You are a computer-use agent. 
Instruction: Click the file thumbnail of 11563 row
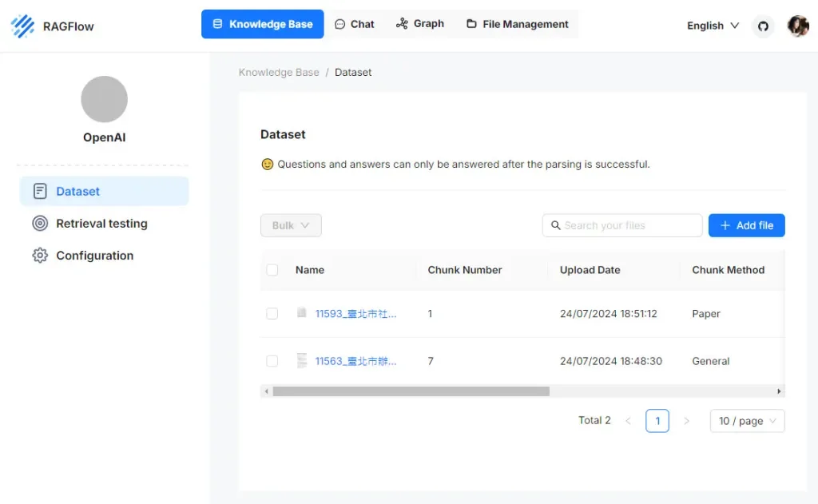pyautogui.click(x=301, y=360)
